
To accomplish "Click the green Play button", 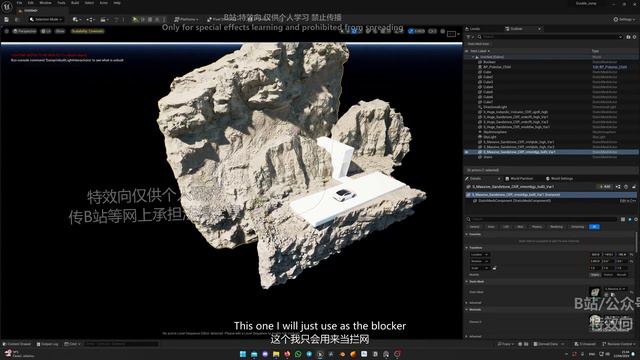I will coord(135,20).
